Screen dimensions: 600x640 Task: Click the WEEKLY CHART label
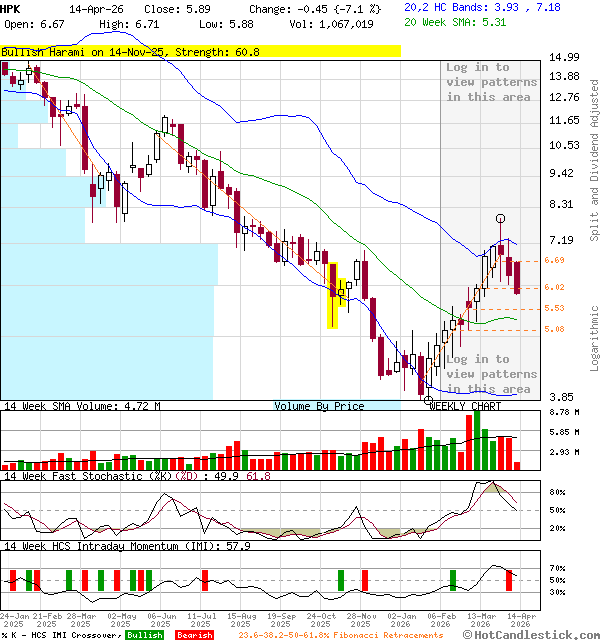point(465,406)
